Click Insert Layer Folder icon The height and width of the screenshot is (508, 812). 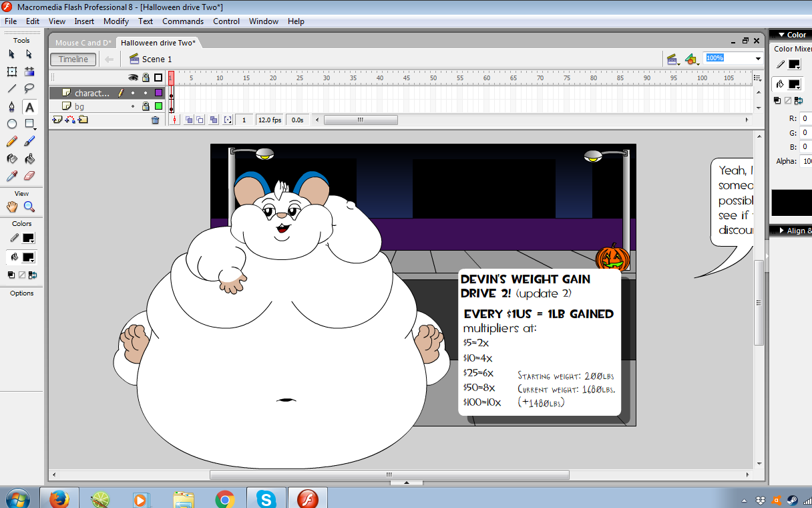(x=83, y=120)
